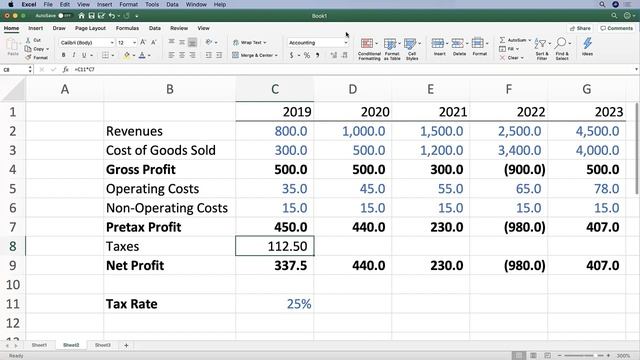Image resolution: width=640 pixels, height=360 pixels.
Task: Increase font size with the large A icon
Action: pyautogui.click(x=143, y=42)
